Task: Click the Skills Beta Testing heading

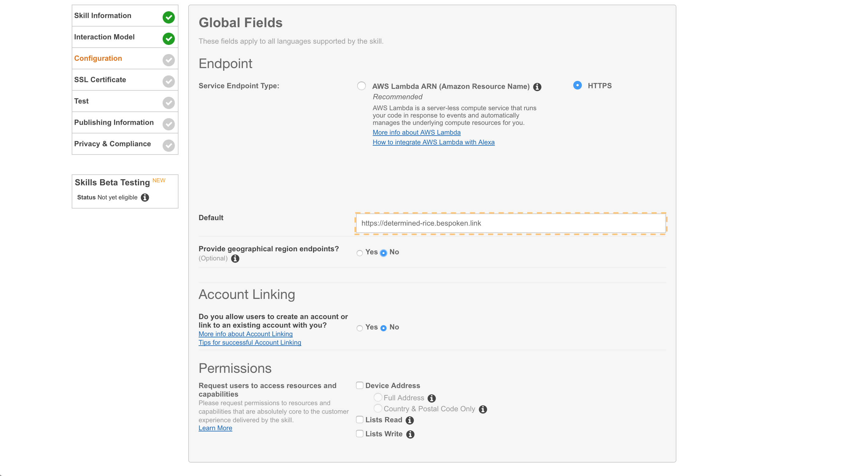Action: point(112,182)
